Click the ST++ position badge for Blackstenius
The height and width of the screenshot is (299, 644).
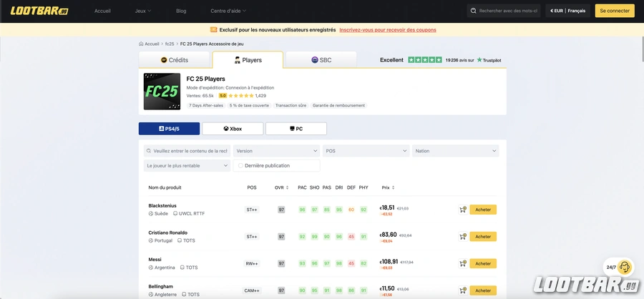[251, 210]
